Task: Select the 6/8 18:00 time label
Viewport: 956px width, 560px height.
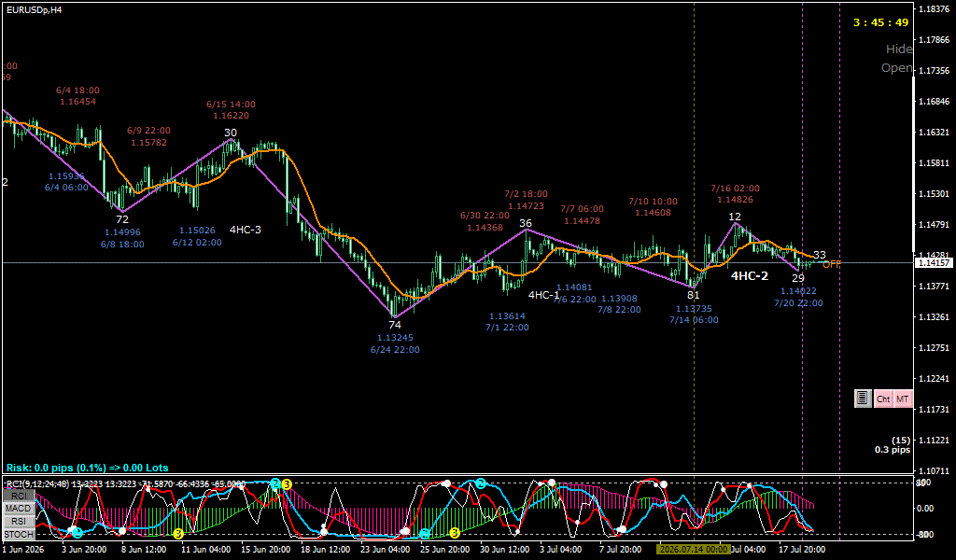Action: point(122,245)
